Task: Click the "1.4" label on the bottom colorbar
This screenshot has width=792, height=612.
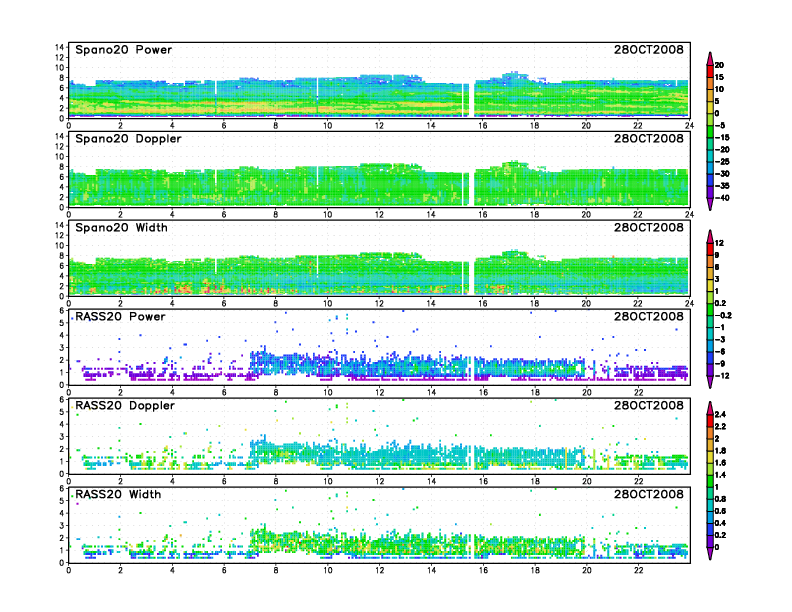Action: click(x=720, y=475)
